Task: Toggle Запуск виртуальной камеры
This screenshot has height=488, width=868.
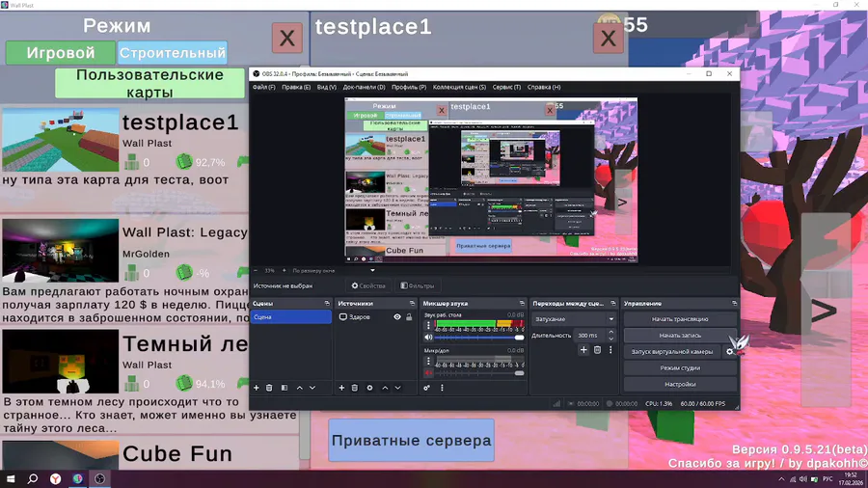Action: [x=672, y=351]
